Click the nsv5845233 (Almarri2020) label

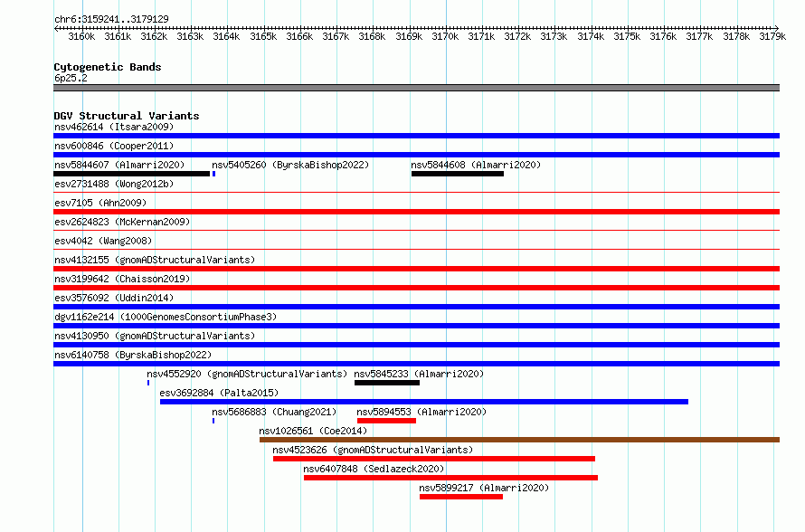(x=419, y=374)
